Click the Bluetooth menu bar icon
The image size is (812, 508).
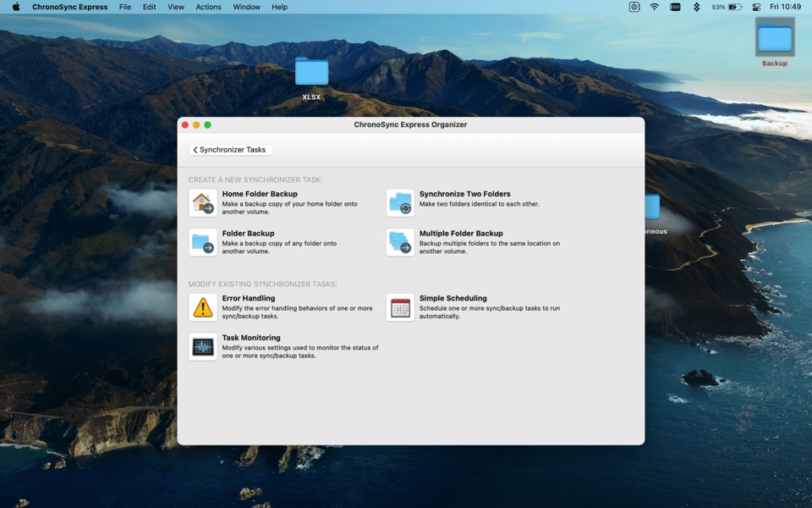click(x=696, y=7)
